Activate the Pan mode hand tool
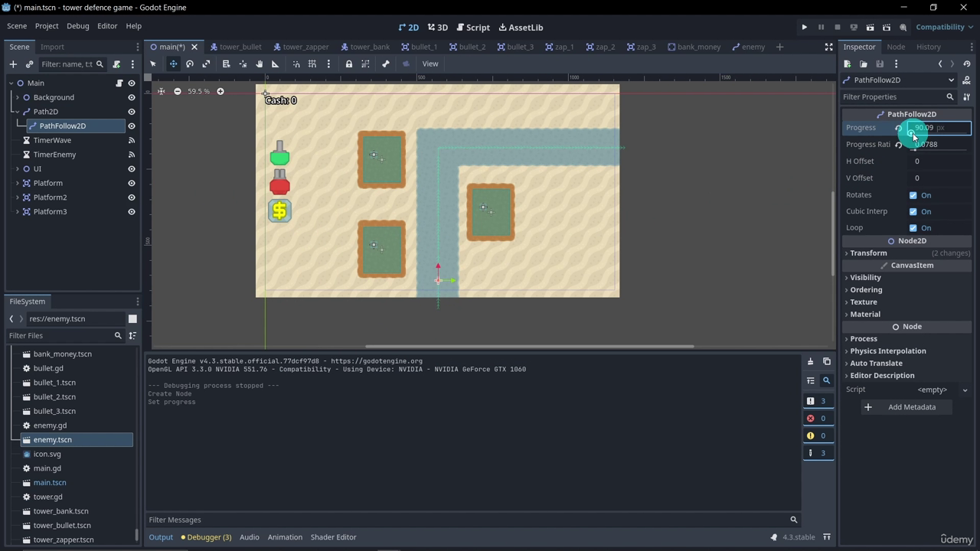The width and height of the screenshot is (980, 551). click(x=259, y=64)
